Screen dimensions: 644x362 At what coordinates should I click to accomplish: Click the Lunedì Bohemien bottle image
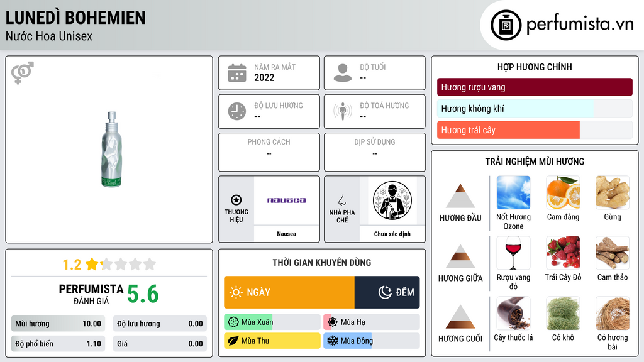point(111,150)
